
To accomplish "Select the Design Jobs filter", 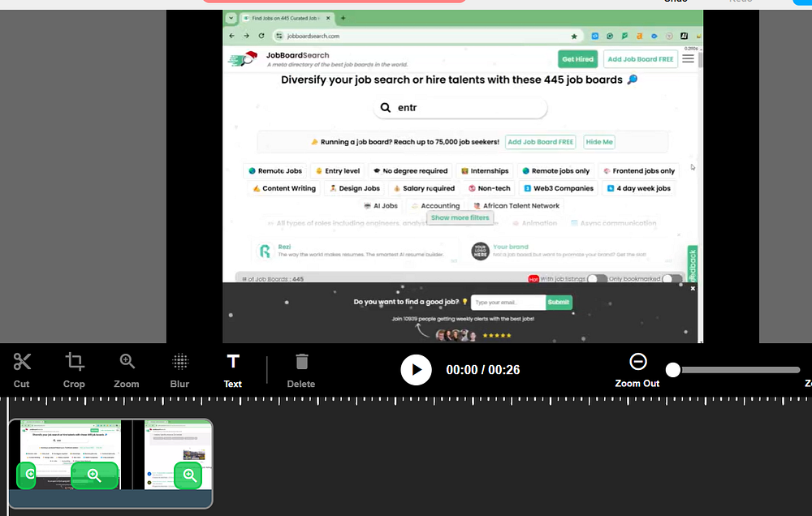I will coord(355,188).
